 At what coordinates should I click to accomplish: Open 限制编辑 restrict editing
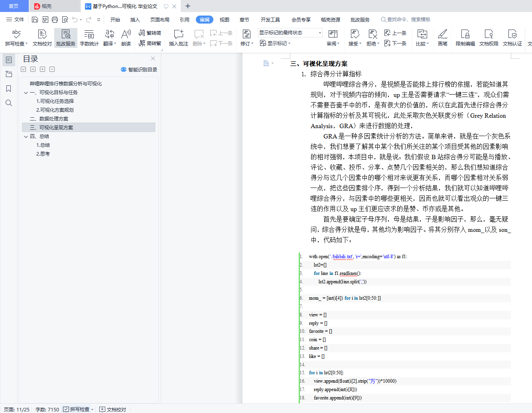click(x=465, y=38)
